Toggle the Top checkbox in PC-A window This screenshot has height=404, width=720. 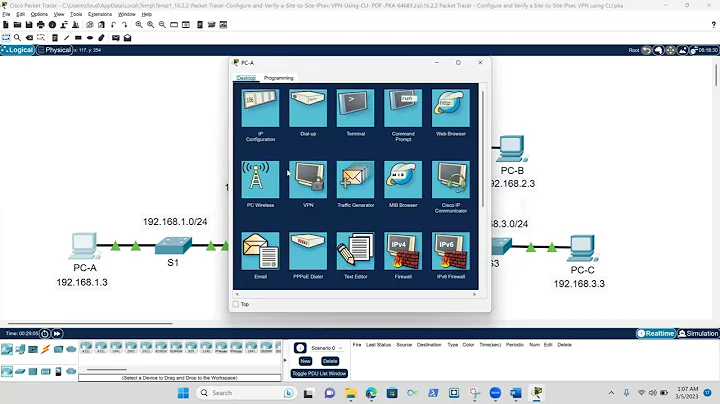[236, 304]
